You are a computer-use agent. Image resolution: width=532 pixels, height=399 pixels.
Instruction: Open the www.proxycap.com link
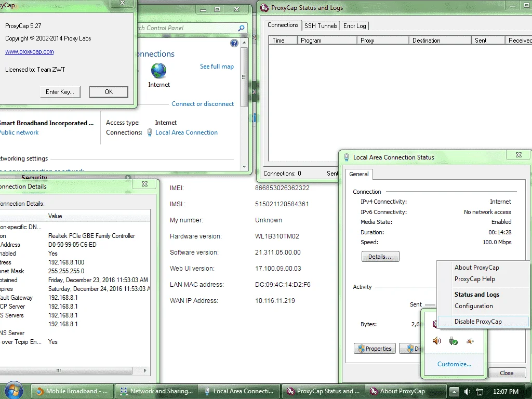(29, 51)
